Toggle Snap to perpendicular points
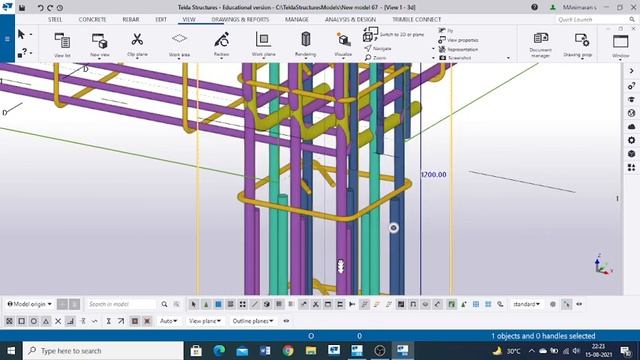This screenshot has height=360, width=640. click(x=70, y=321)
